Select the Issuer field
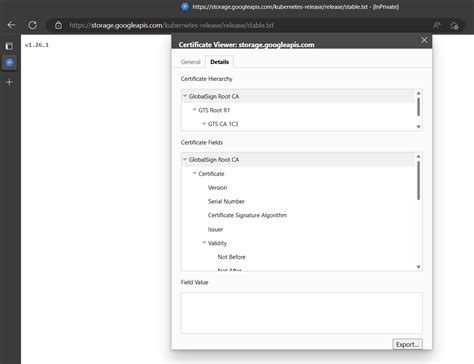Screen dimensions: 474x364 [x=215, y=229]
